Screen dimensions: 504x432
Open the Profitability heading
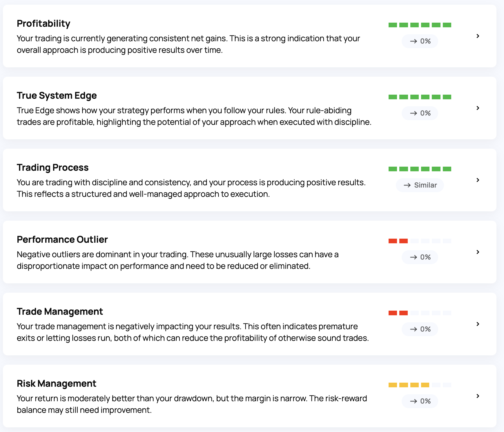[43, 24]
